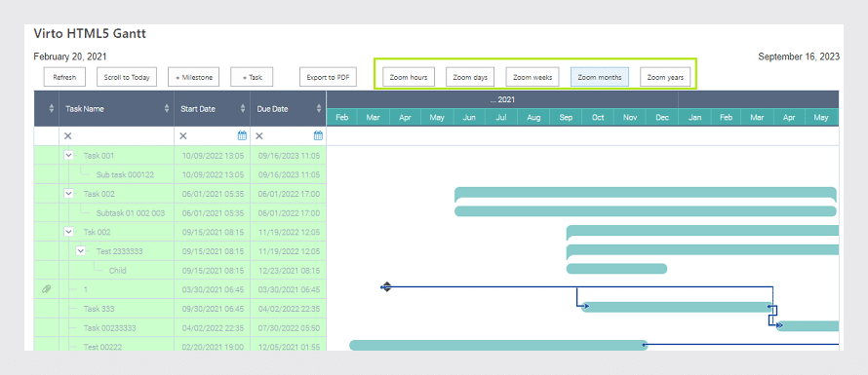868x375 pixels.
Task: Select the Test 00222 Gantt bar
Action: pyautogui.click(x=498, y=345)
